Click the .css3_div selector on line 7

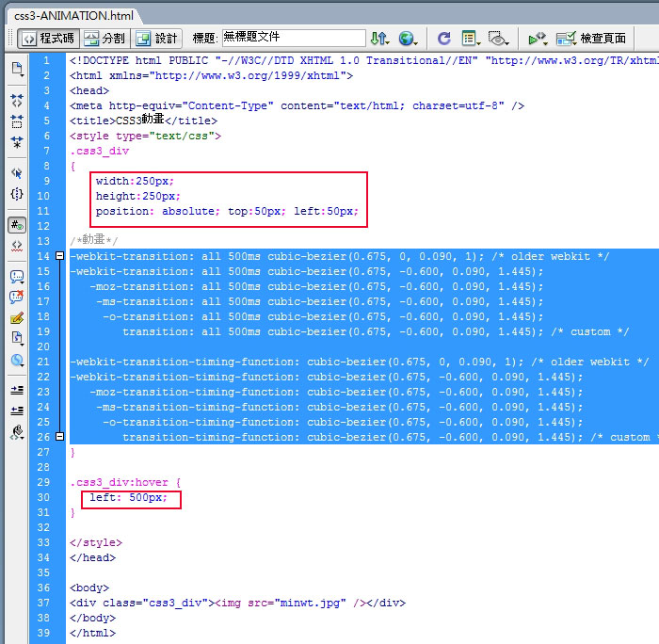pos(100,151)
